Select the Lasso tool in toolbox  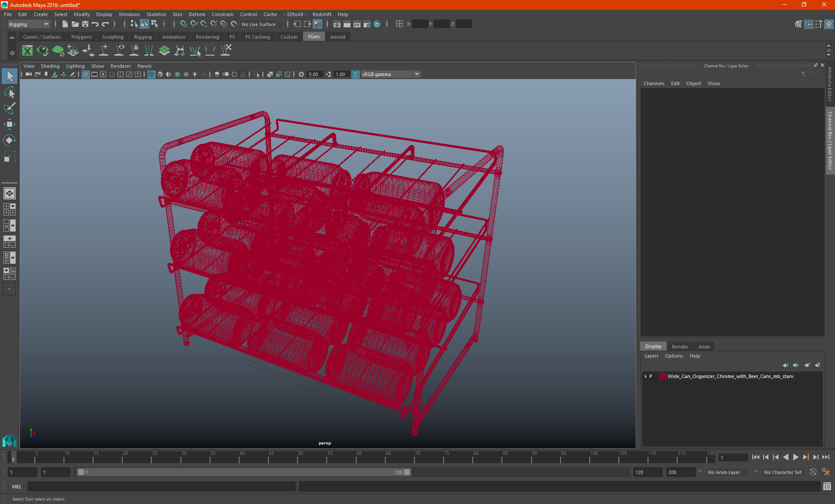pos(10,93)
